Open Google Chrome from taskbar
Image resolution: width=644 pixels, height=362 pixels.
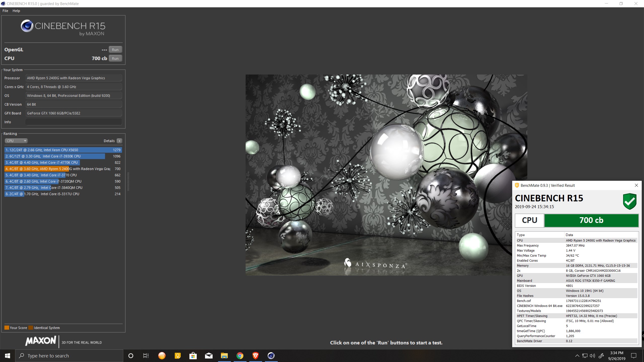(240, 356)
